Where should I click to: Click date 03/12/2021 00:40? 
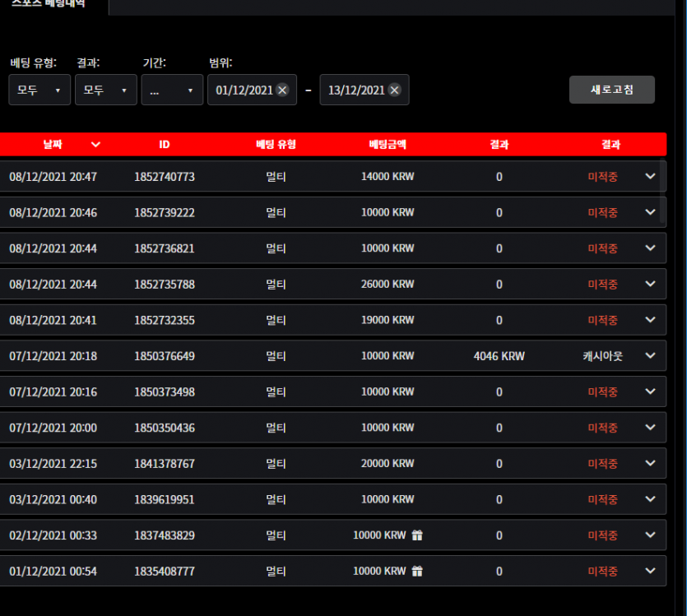click(x=53, y=499)
